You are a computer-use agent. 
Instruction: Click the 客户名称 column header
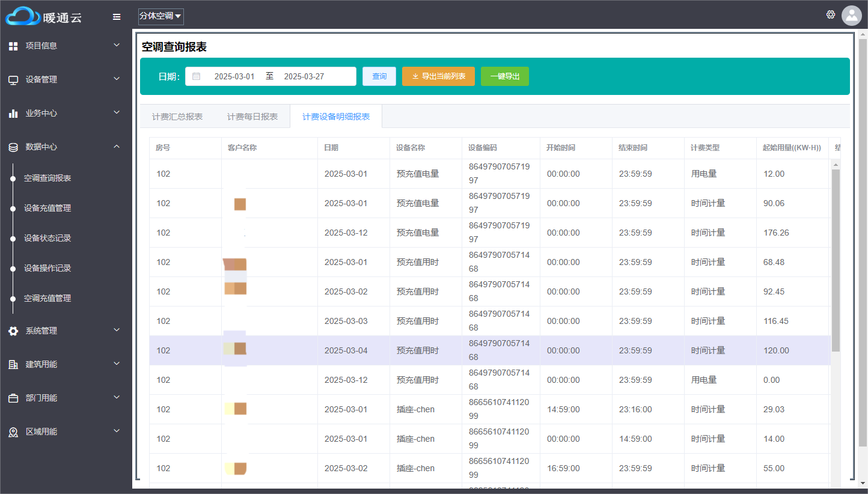coord(269,148)
